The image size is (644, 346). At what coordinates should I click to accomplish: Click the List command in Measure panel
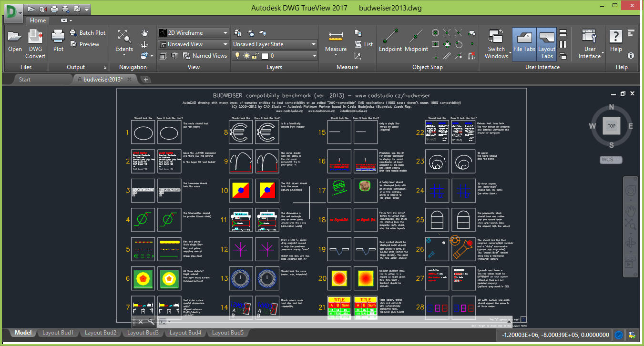tap(364, 44)
